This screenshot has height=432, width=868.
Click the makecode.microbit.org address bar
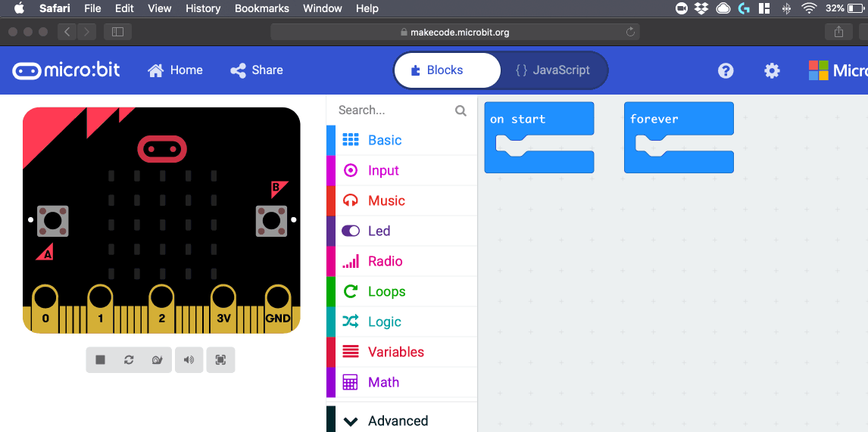[455, 32]
